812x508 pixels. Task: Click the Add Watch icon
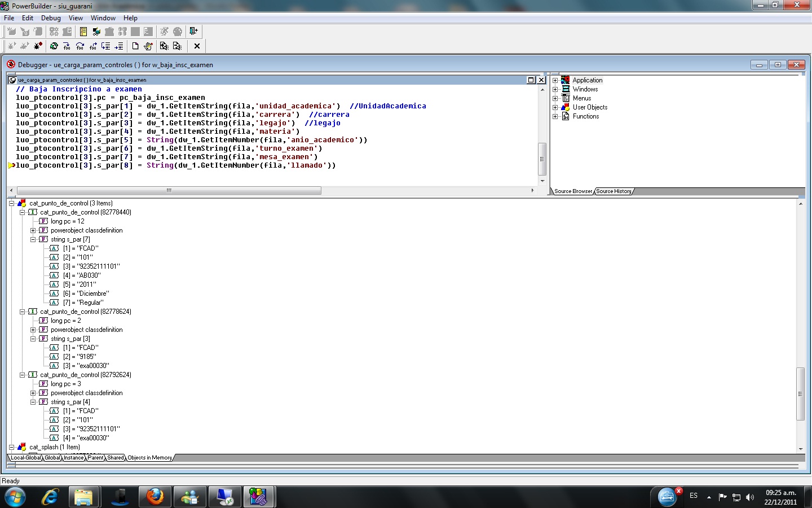tap(164, 46)
